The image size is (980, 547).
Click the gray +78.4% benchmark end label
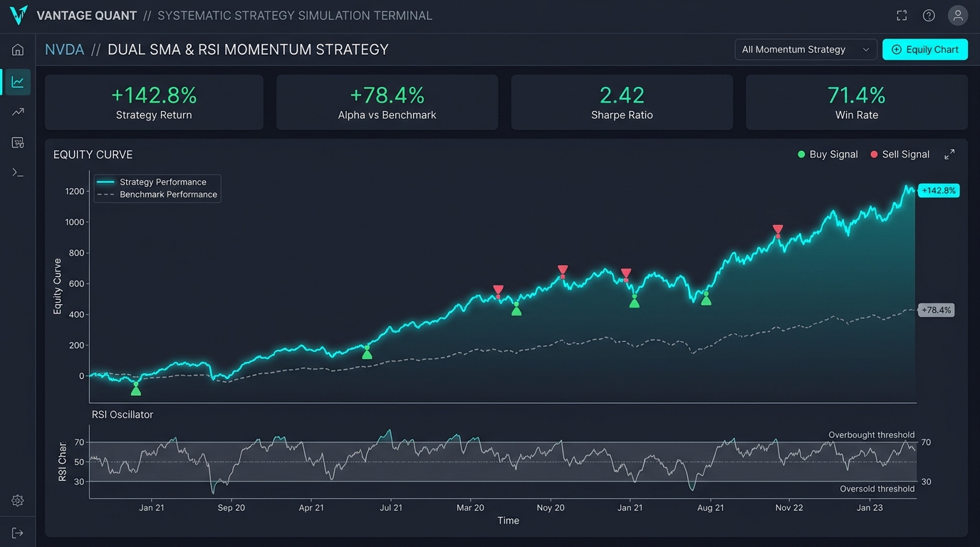tap(936, 311)
